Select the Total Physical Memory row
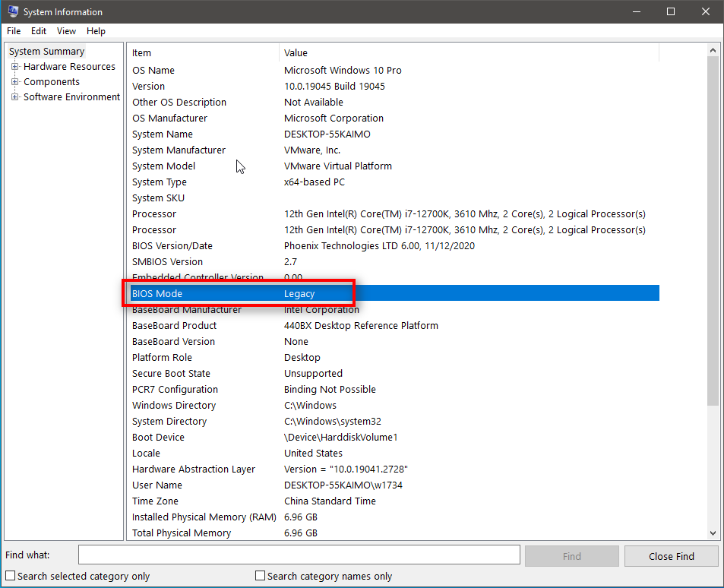Viewport: 724px width, 588px height. [x=394, y=533]
